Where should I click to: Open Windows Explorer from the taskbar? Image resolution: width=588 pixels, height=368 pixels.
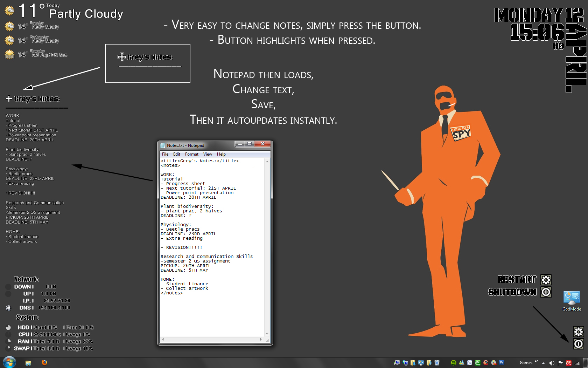[x=28, y=362]
